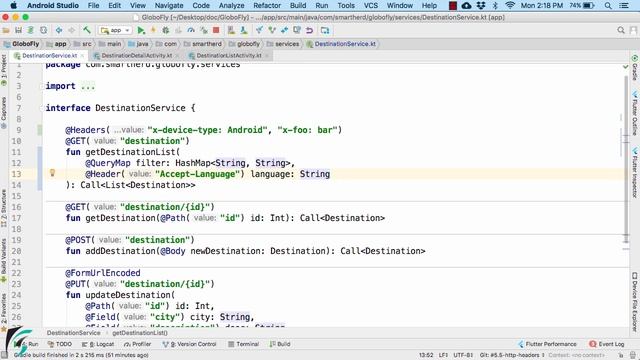Viewport: 640px width, 360px height.
Task: Build project with the hammer icon
Action: (x=87, y=30)
